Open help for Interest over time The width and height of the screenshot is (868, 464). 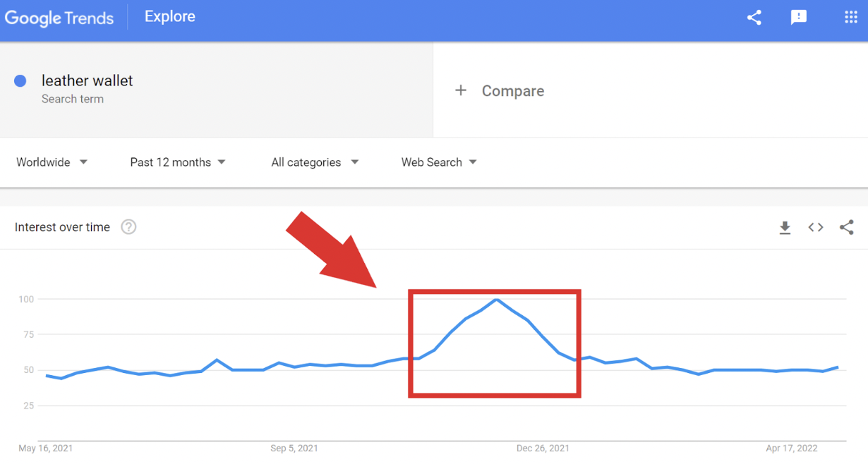pyautogui.click(x=128, y=227)
